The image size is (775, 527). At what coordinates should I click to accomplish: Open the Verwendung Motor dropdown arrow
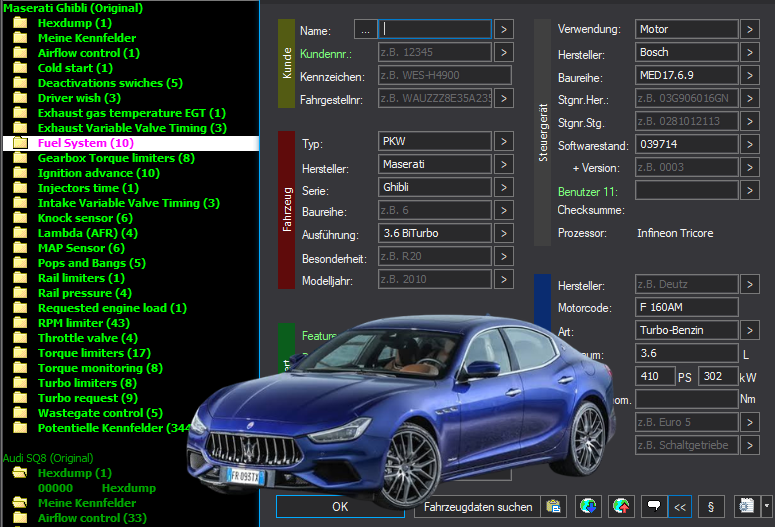[x=749, y=30]
